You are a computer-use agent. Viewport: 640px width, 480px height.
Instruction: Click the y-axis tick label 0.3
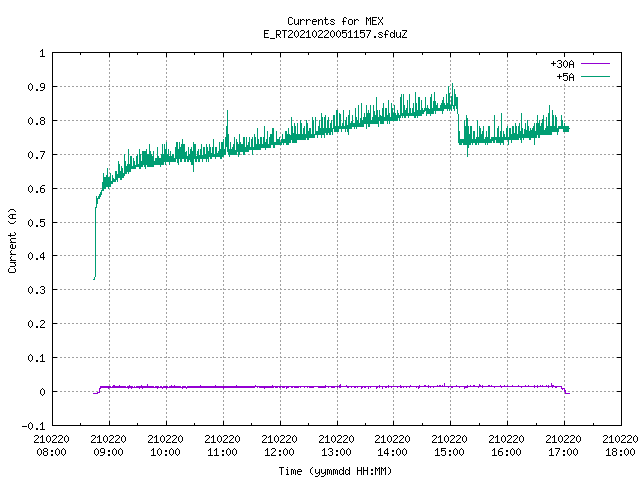click(x=36, y=290)
